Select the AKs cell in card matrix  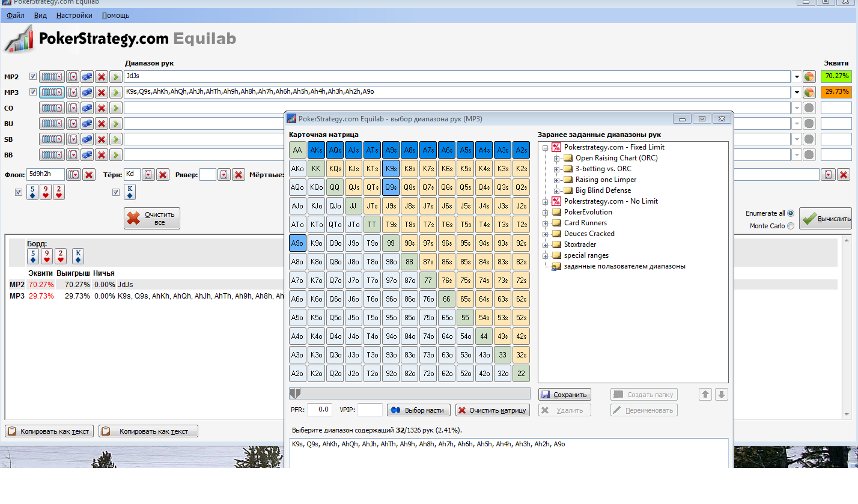pyautogui.click(x=316, y=150)
